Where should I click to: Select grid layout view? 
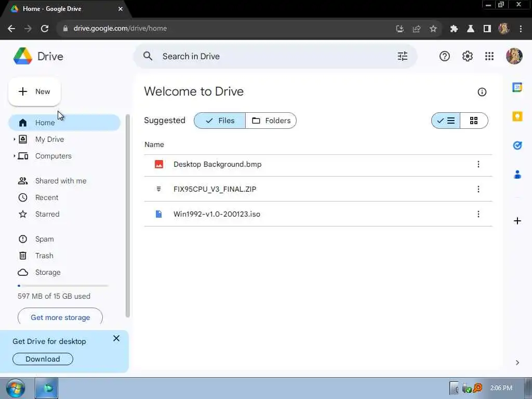(474, 121)
